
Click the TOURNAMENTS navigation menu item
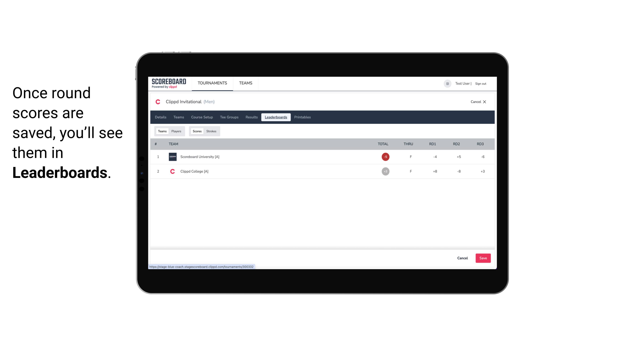point(213,83)
